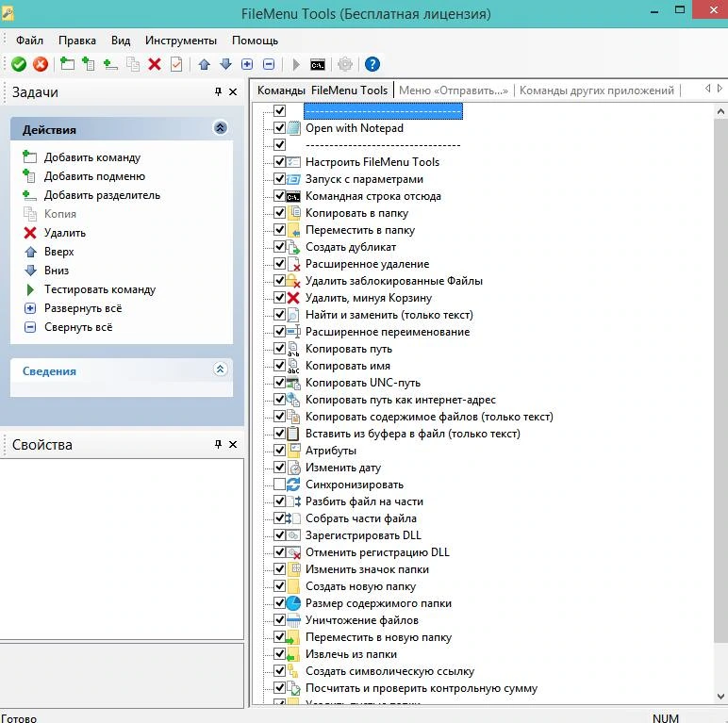Click Тестировать команду action link

tap(99, 289)
